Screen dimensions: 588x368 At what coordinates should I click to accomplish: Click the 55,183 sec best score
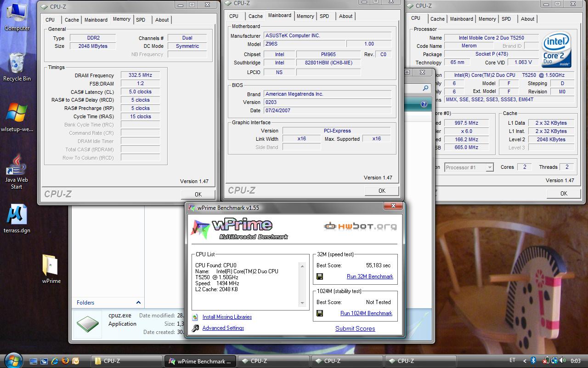point(378,265)
